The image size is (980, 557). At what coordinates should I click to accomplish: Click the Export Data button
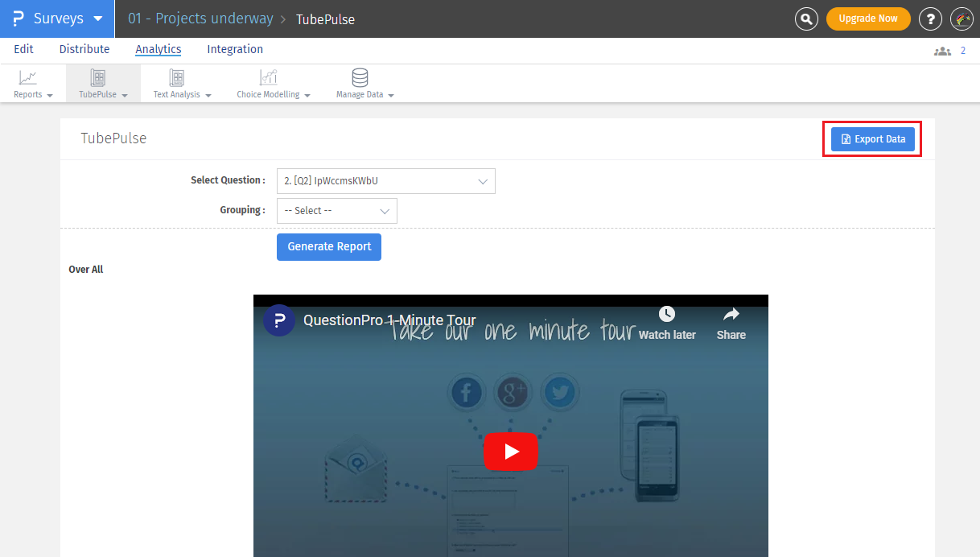[873, 139]
